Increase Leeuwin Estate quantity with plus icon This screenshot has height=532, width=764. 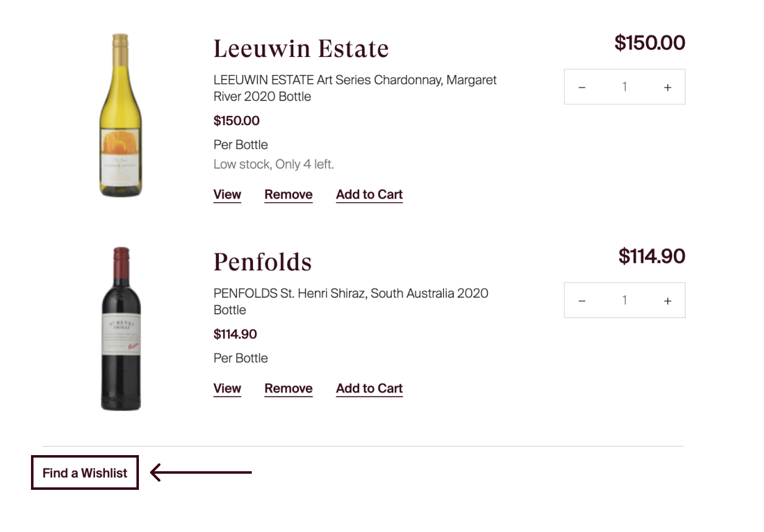click(x=667, y=87)
